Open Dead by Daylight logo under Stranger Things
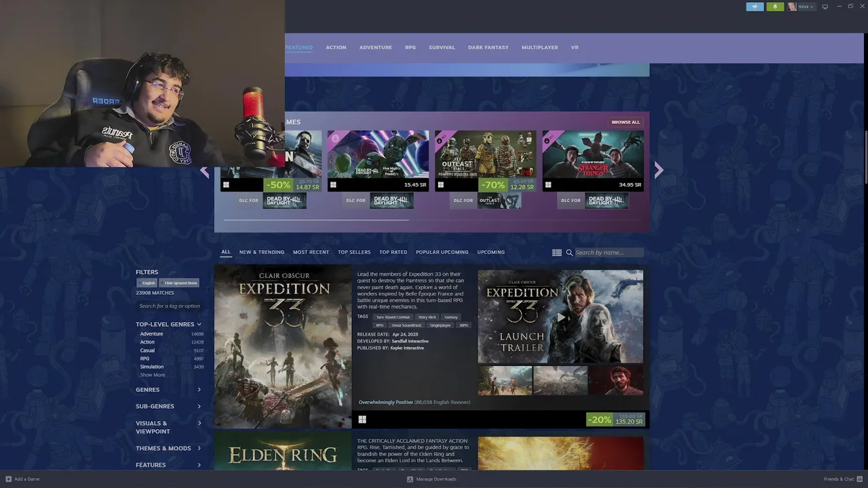This screenshot has width=868, height=488. click(x=606, y=200)
